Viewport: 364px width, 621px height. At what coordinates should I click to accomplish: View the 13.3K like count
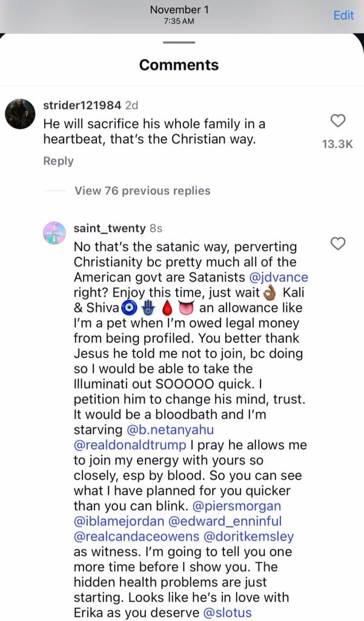tap(337, 144)
